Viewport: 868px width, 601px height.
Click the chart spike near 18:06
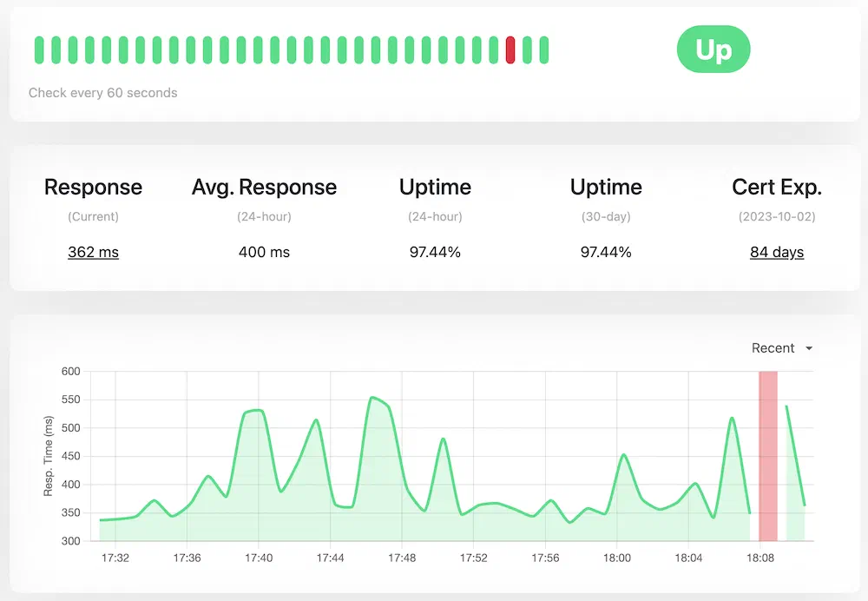732,419
